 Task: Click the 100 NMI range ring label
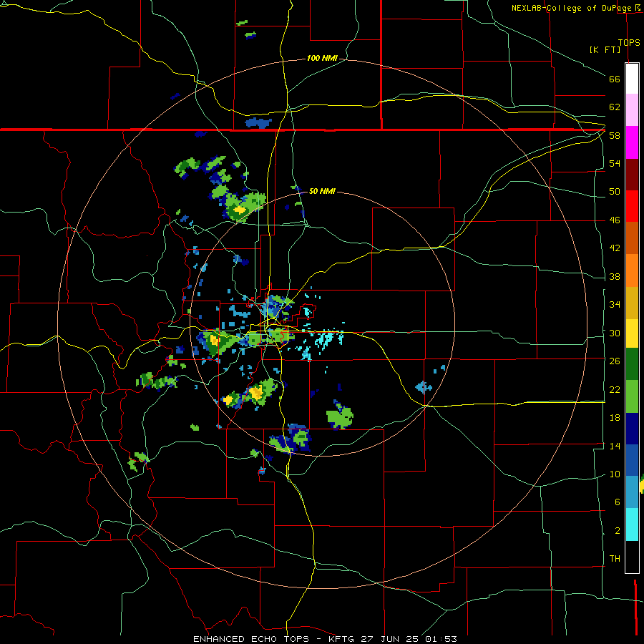322,59
